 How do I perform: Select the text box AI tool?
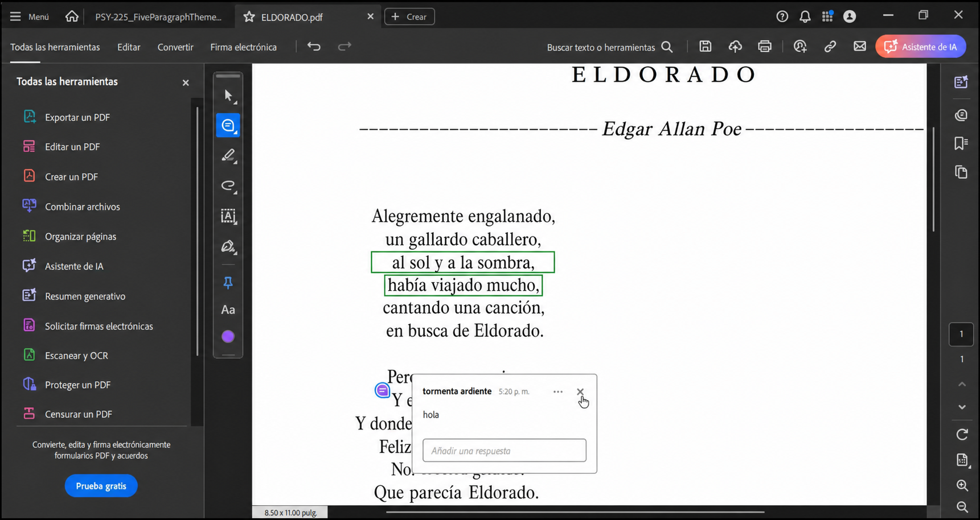[x=228, y=216]
